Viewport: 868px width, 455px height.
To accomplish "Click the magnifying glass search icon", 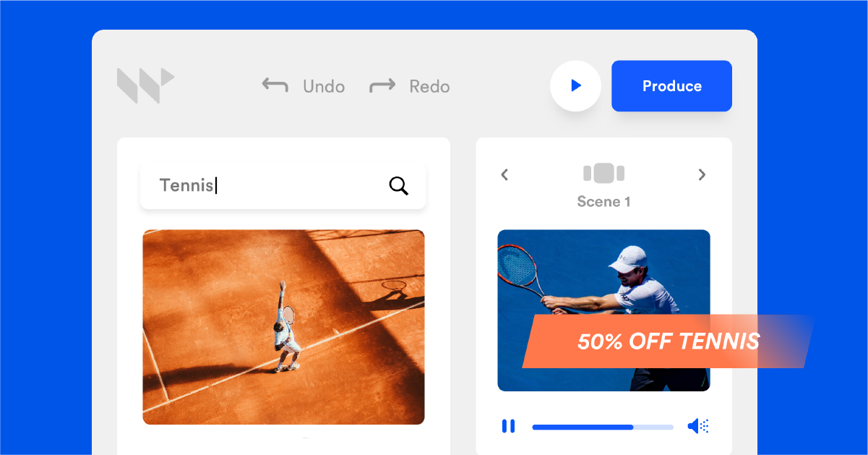I will [x=398, y=186].
